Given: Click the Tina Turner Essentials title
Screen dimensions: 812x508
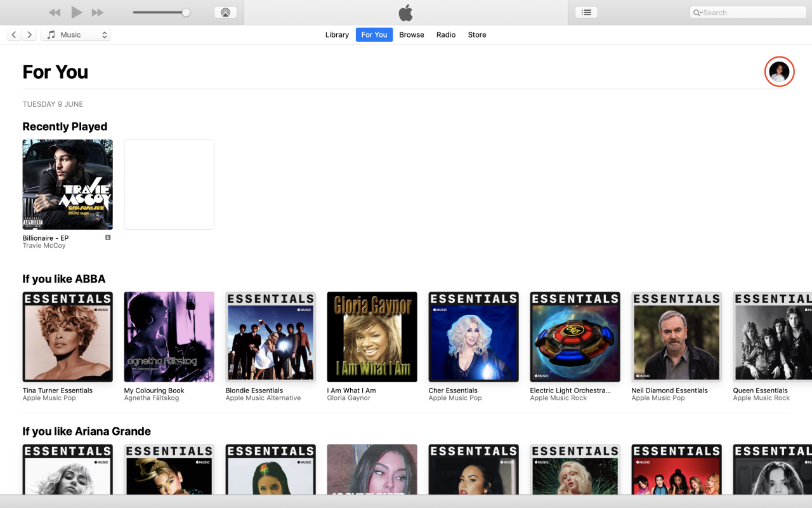Looking at the screenshot, I should pos(58,391).
